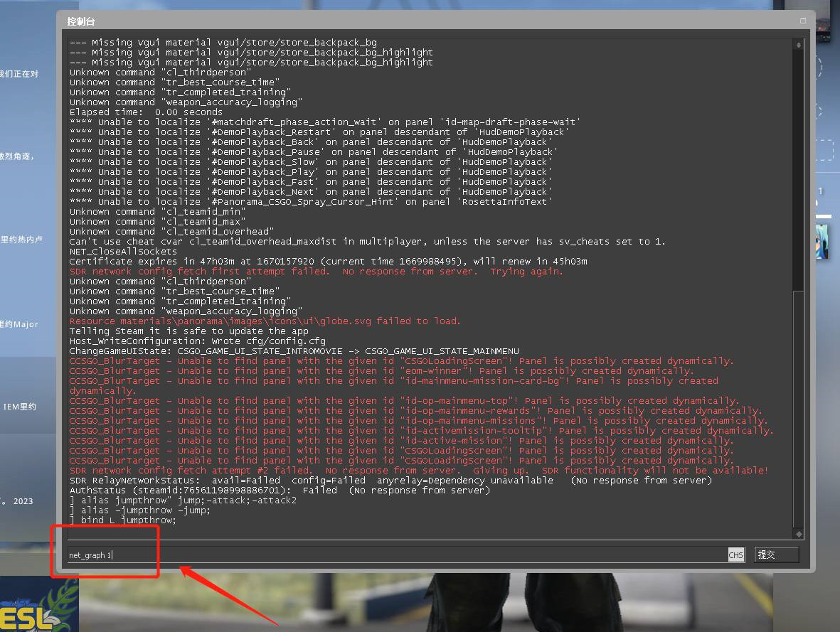The width and height of the screenshot is (840, 632).
Task: Click the red 'id-op-mainmenu-top' BlurTarget error line
Action: point(404,401)
